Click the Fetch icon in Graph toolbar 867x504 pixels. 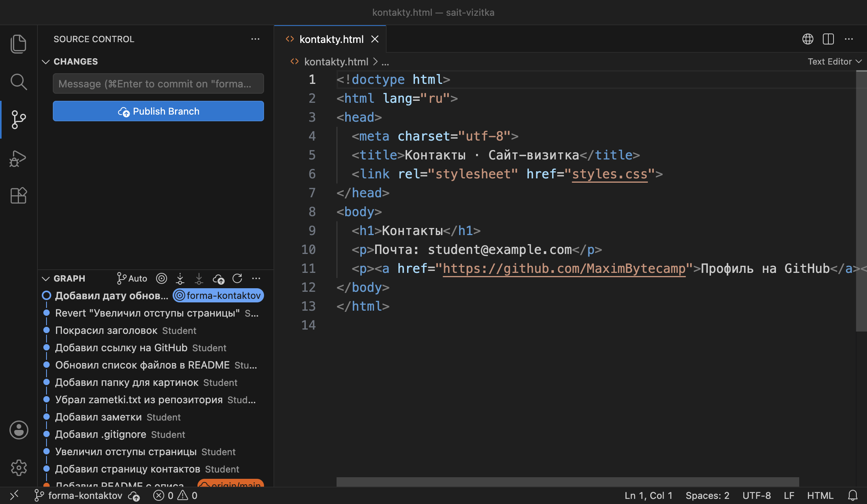[x=180, y=278]
